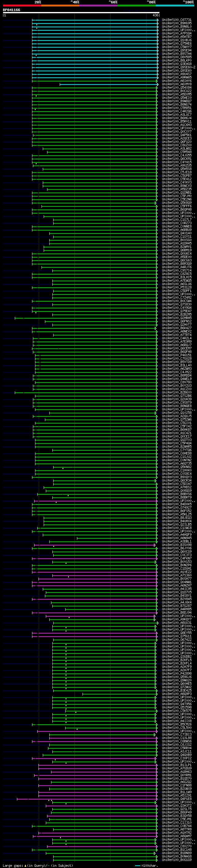Viewport: 197px width, 868px height.
Task: Click the label UniRef100_C5JE18
Action: [176, 172]
